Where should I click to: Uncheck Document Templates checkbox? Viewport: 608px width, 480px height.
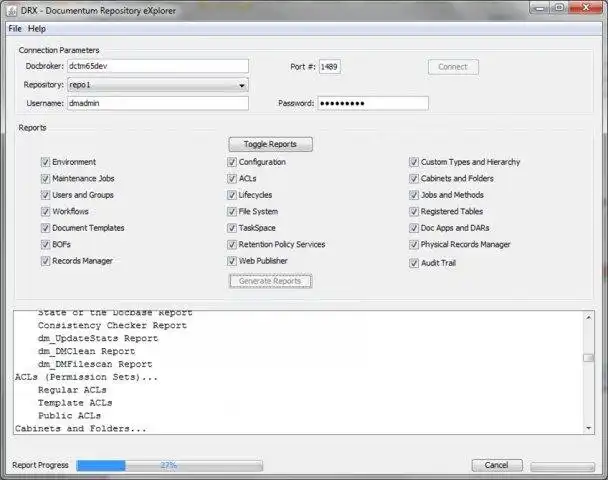point(45,228)
